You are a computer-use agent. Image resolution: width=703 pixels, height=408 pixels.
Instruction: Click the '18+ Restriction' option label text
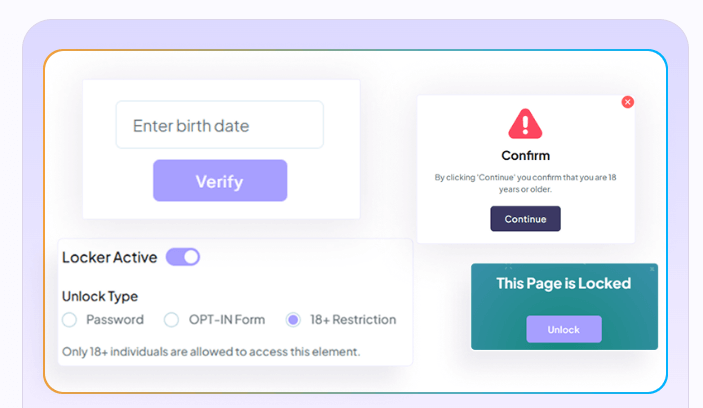pos(353,320)
